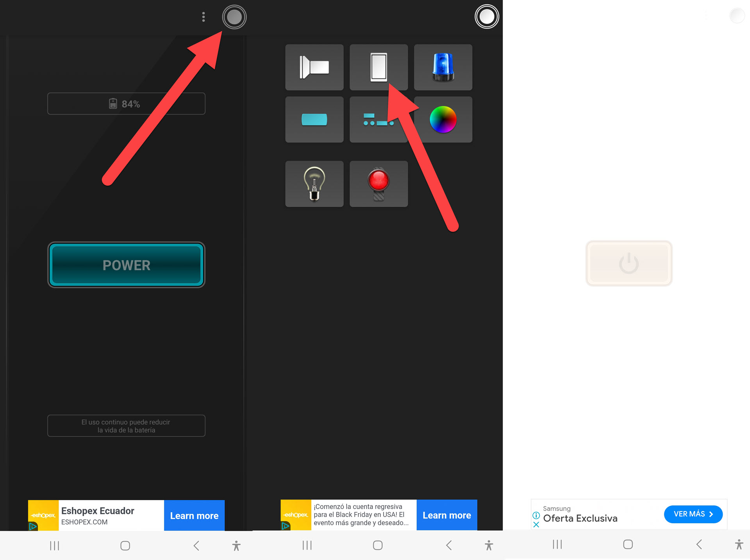Click Learn more on Eshopex Ecuador ad
The width and height of the screenshot is (750, 560).
[x=194, y=515]
